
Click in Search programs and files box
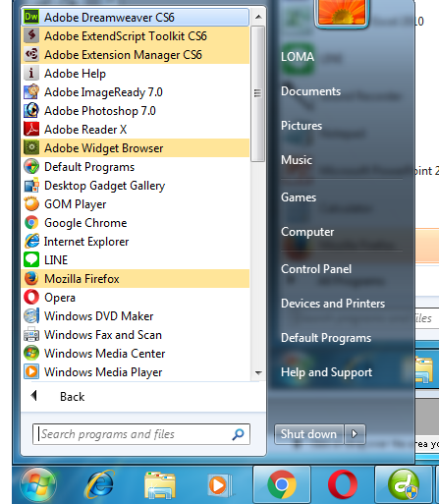141,434
